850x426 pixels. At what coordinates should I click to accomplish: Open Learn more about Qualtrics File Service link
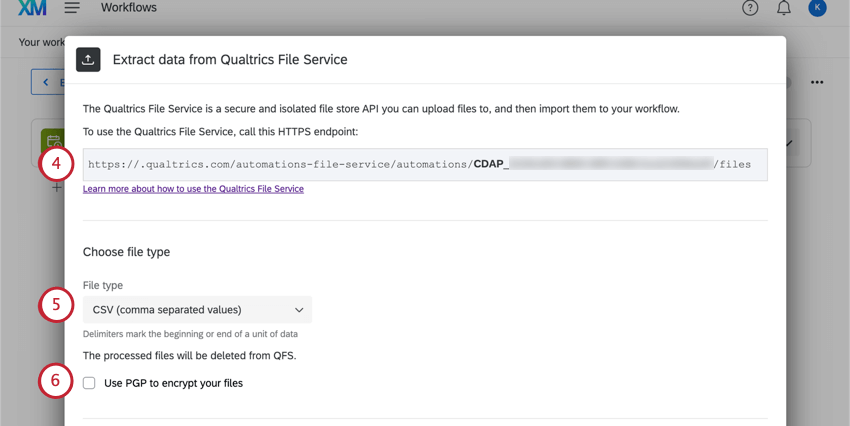193,188
